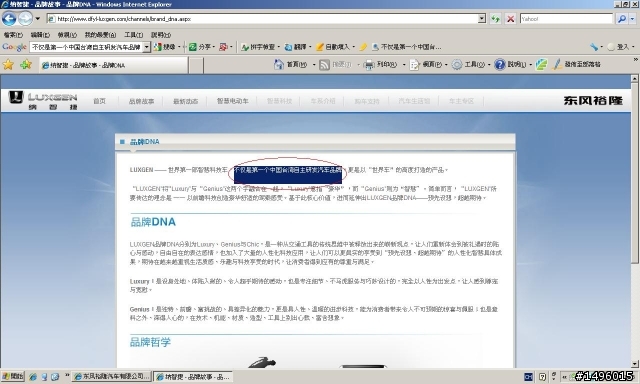This screenshot has height=384, width=640.
Task: Open the 品牌故事 navigation link
Action: (141, 101)
